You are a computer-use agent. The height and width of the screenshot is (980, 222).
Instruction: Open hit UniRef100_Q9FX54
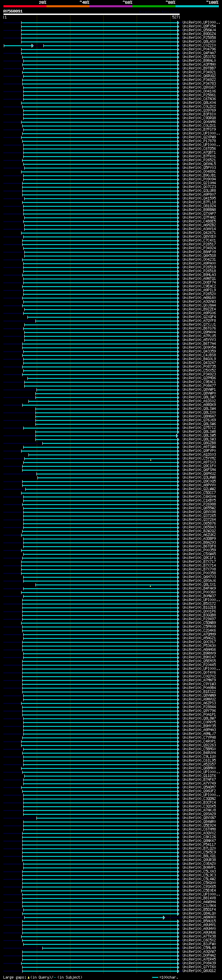(199, 26)
